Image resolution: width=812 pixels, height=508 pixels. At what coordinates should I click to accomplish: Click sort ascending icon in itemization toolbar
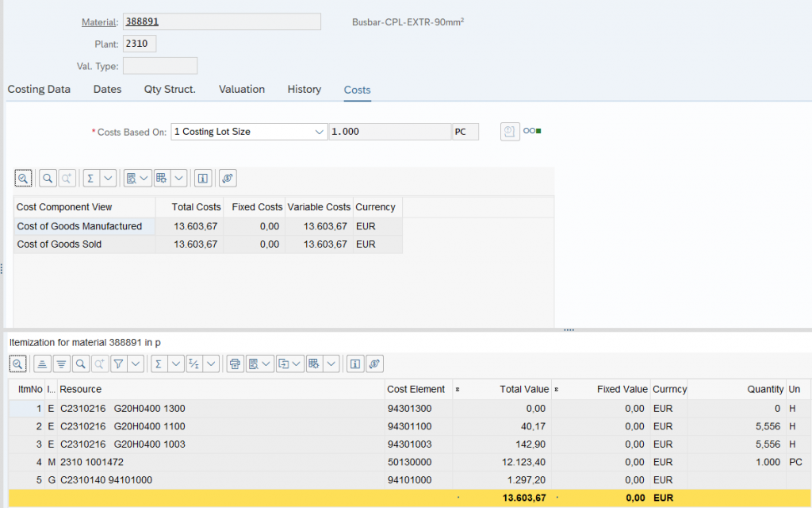click(x=42, y=364)
